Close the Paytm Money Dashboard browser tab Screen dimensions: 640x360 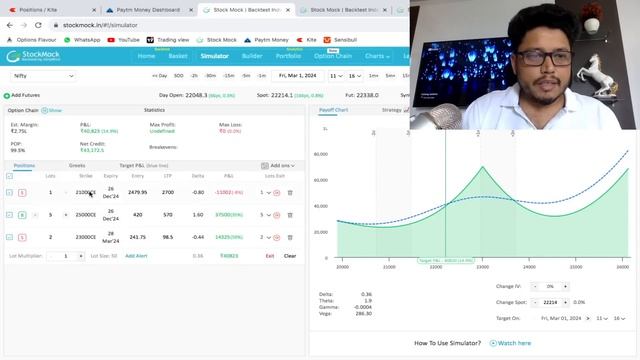click(x=191, y=10)
